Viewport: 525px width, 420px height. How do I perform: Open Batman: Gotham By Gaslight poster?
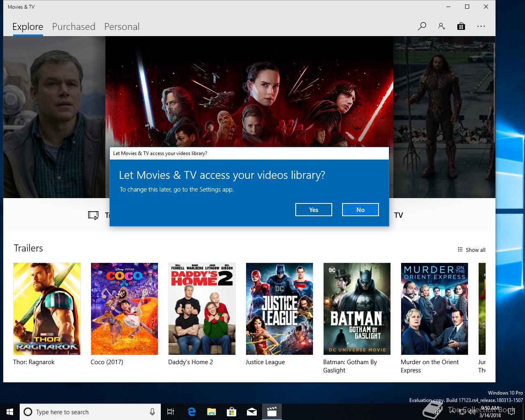pyautogui.click(x=357, y=309)
